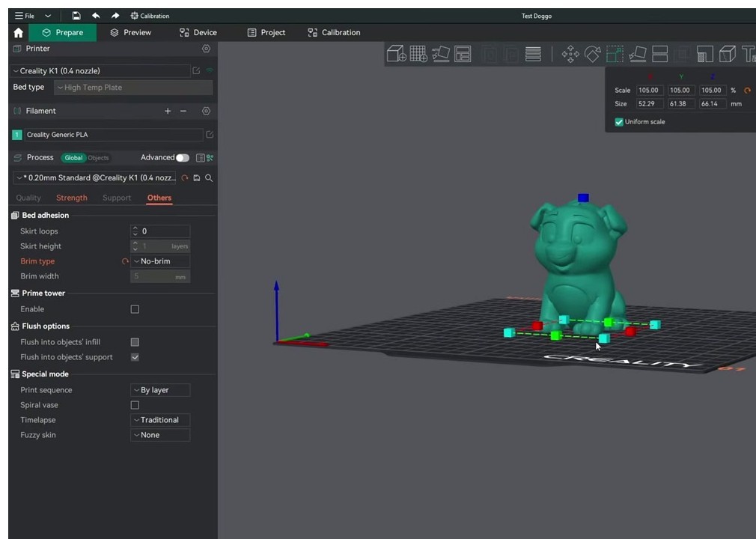The height and width of the screenshot is (539, 756).
Task: Open Printer settings gear icon
Action: point(206,49)
